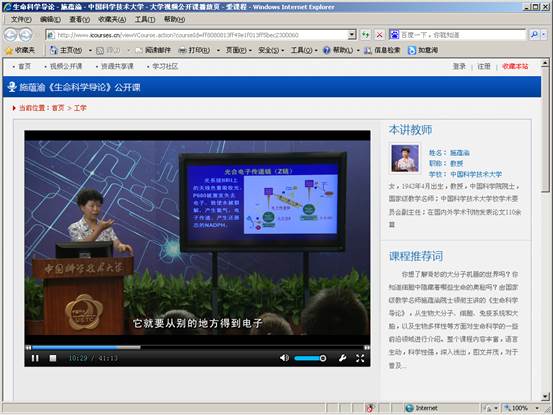The image size is (553, 415).
Task: Go to 首页 in the site navigation
Action: (x=24, y=66)
